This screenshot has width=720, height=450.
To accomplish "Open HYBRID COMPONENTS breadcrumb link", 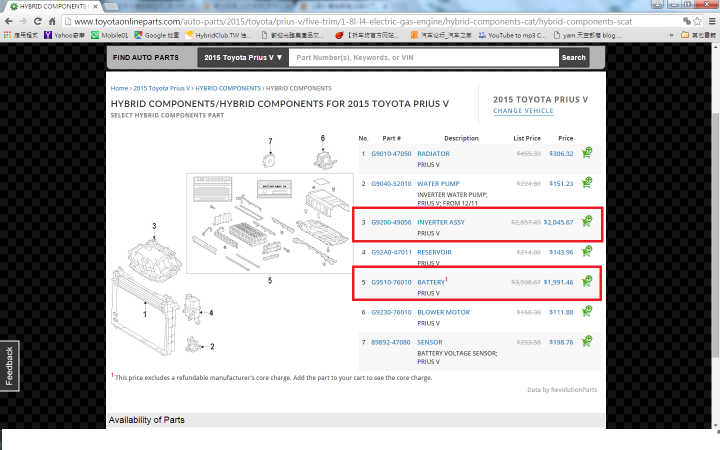I will click(228, 88).
